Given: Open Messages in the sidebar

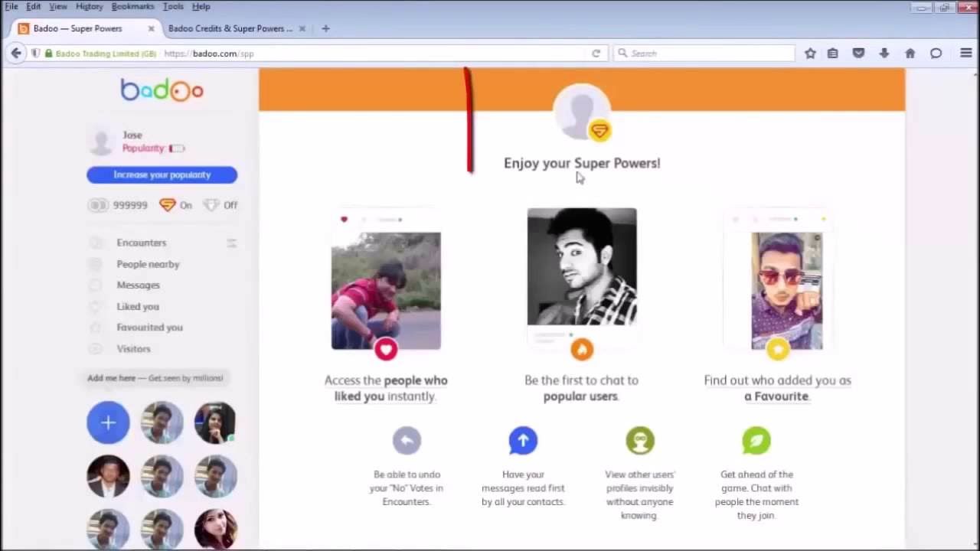Looking at the screenshot, I should click(x=138, y=285).
